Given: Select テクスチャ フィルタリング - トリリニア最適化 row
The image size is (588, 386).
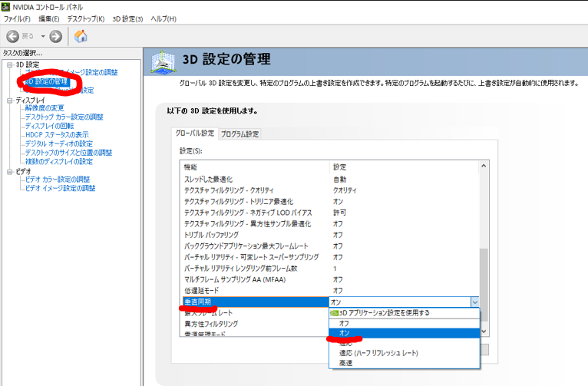Looking at the screenshot, I should pyautogui.click(x=331, y=201).
